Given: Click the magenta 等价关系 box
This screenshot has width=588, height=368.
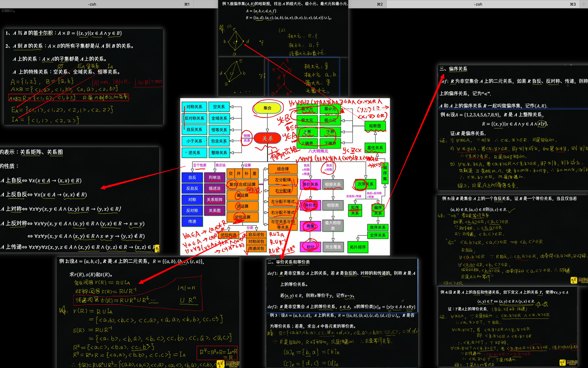Looking at the screenshot, I should tap(310, 184).
